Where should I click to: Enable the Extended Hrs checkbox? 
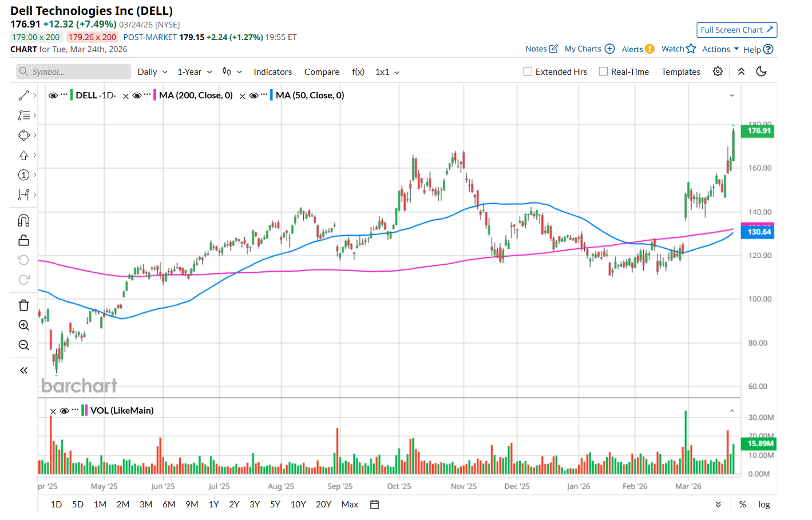[528, 72]
